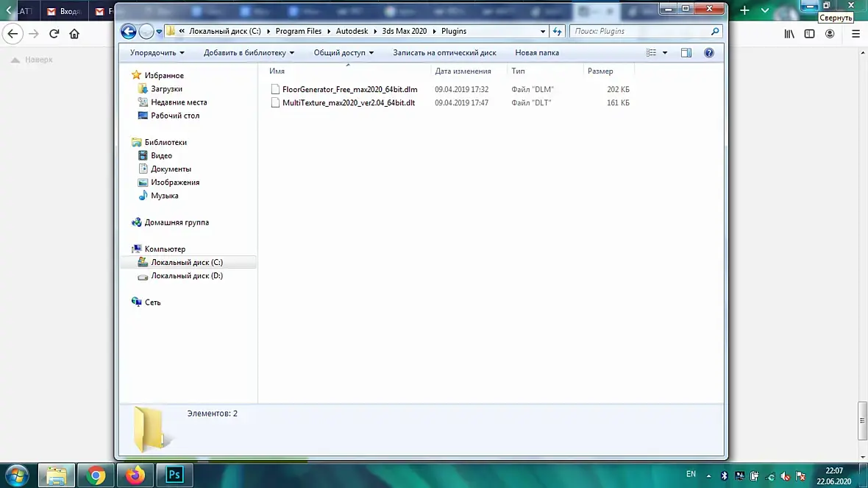The image size is (868, 488).
Task: Open Explorer help button
Action: (x=708, y=52)
